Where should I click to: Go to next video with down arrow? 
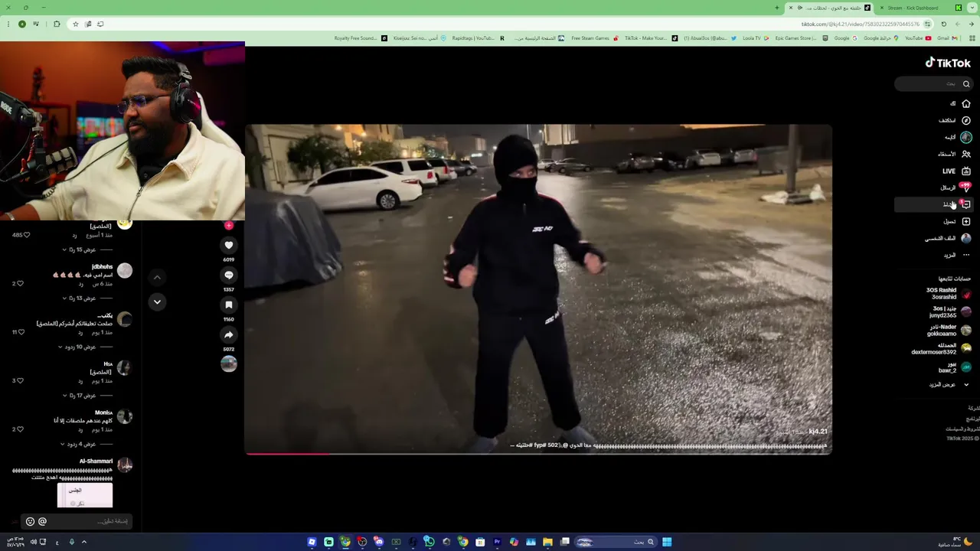coord(157,302)
